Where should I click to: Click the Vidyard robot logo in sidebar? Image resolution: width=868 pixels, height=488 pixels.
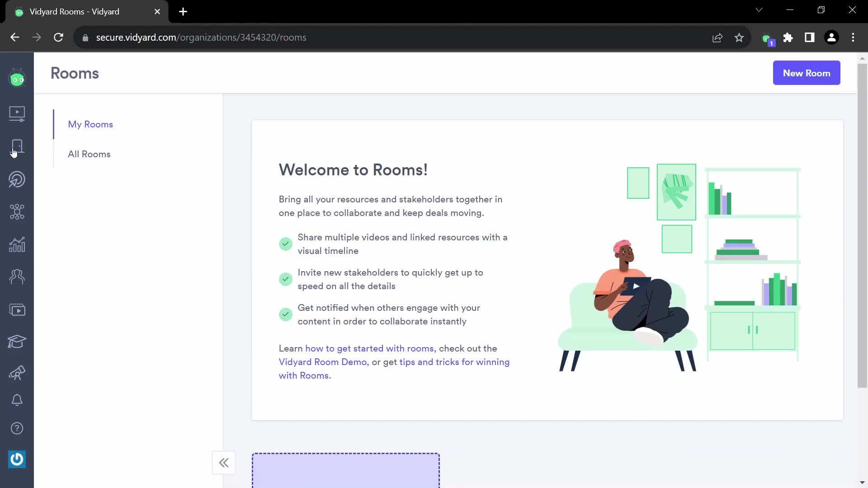(17, 78)
